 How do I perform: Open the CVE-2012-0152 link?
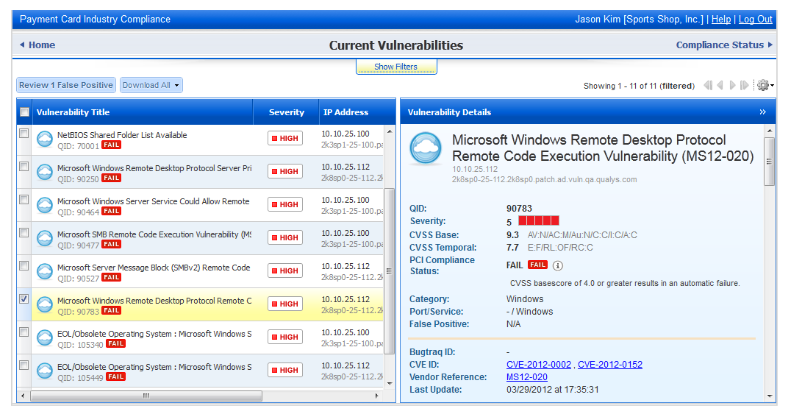pos(610,364)
